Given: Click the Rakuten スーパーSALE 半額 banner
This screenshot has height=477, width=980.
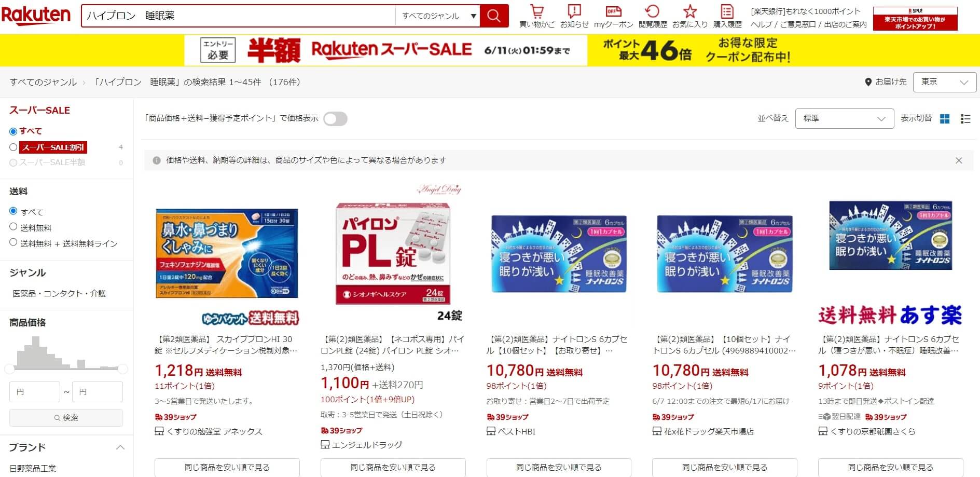Looking at the screenshot, I should [x=385, y=50].
